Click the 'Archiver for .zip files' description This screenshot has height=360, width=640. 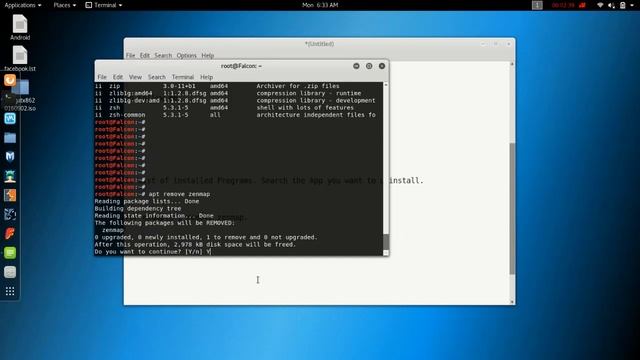coord(298,86)
